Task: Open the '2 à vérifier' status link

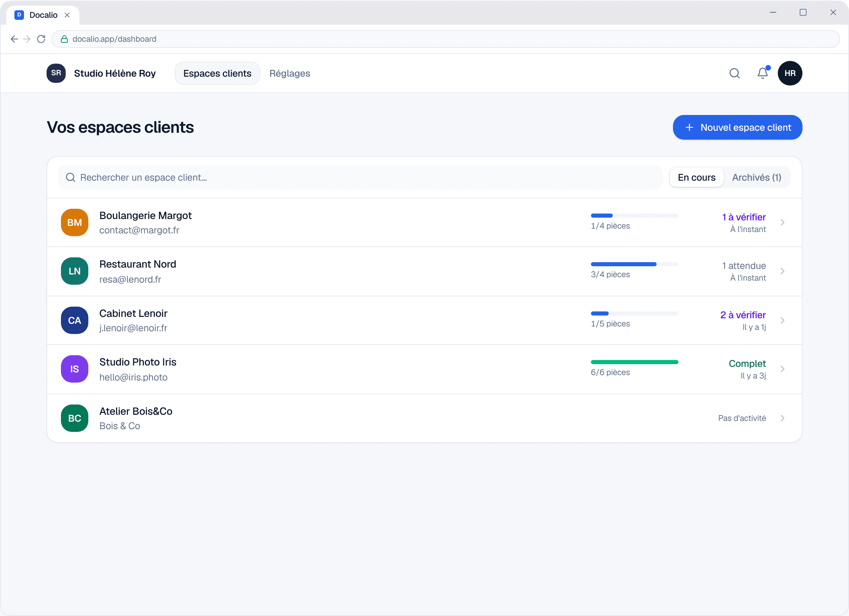Action: tap(743, 315)
